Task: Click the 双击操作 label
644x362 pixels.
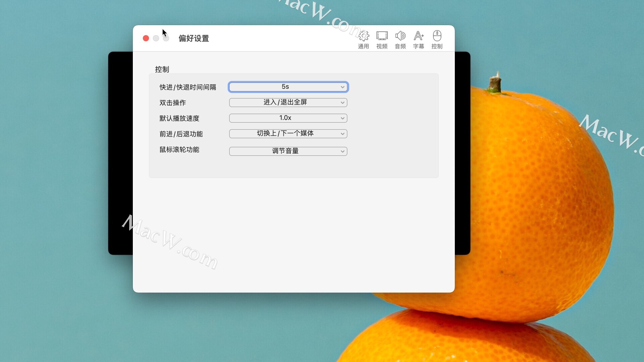Action: point(172,103)
